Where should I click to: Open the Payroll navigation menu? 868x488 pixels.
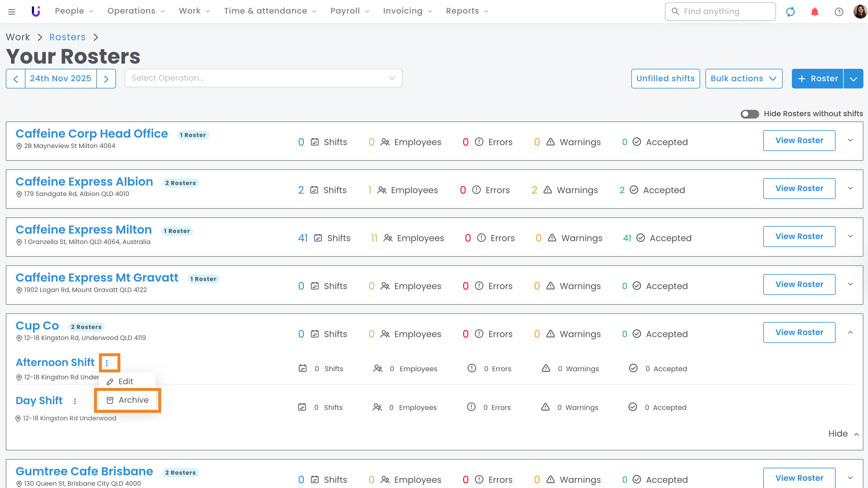tap(350, 11)
